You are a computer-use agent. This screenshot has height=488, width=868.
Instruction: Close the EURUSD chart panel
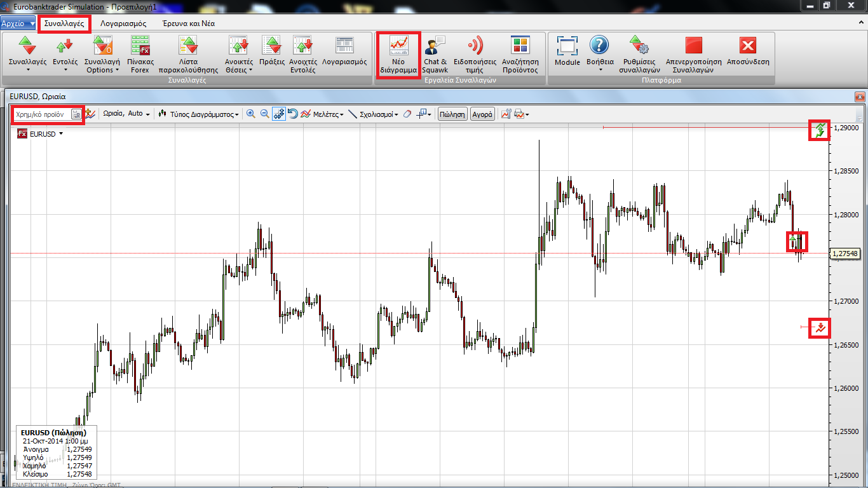pyautogui.click(x=860, y=97)
